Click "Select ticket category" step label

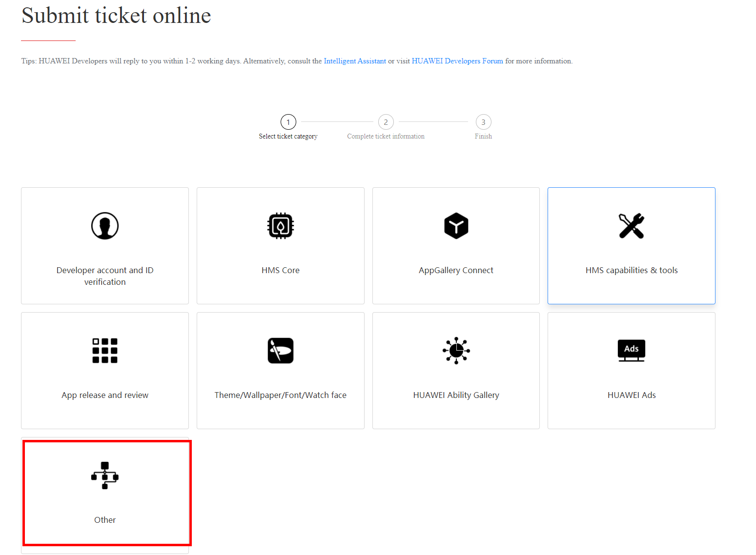[288, 137]
